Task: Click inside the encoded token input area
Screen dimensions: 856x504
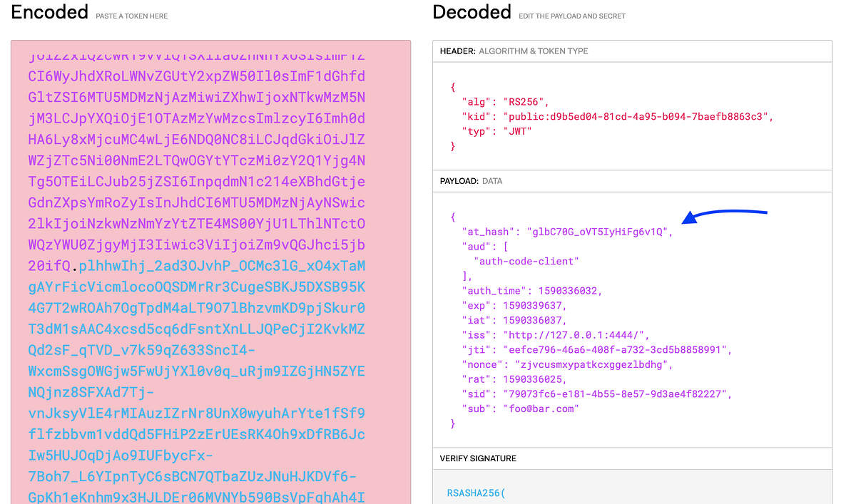Action: pos(207,271)
